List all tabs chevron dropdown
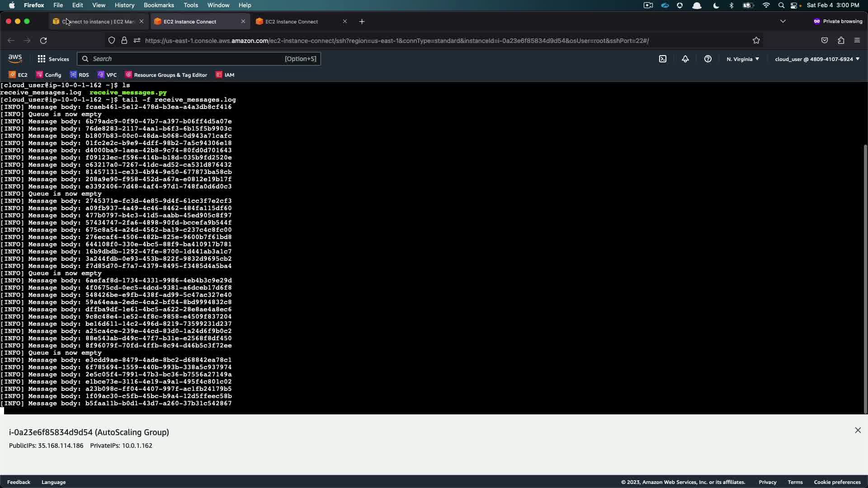The height and width of the screenshot is (488, 868). (783, 21)
